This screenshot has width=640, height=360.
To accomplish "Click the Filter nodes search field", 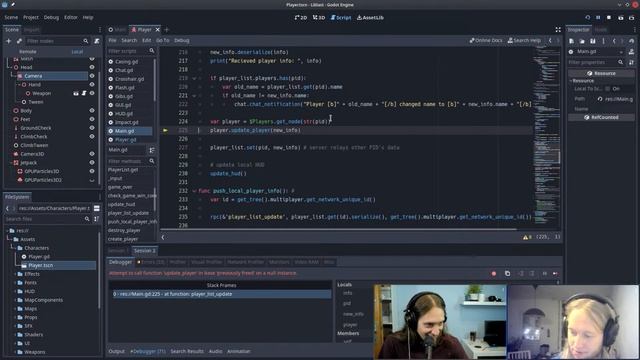I will click(57, 41).
